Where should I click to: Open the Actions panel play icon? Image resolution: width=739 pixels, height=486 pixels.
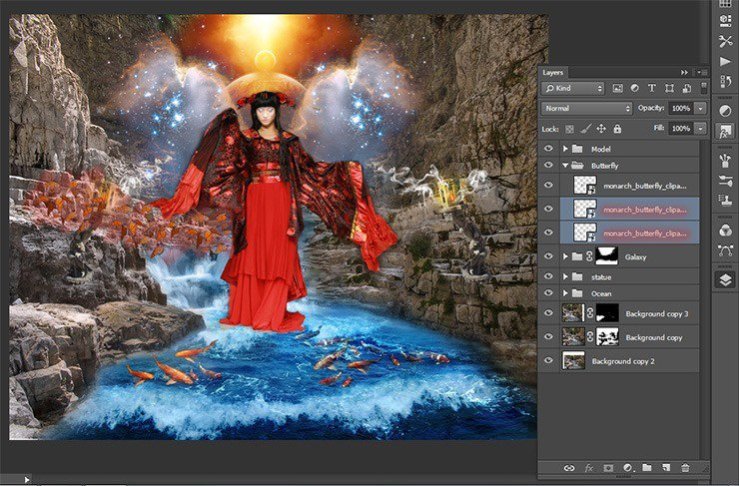click(725, 61)
